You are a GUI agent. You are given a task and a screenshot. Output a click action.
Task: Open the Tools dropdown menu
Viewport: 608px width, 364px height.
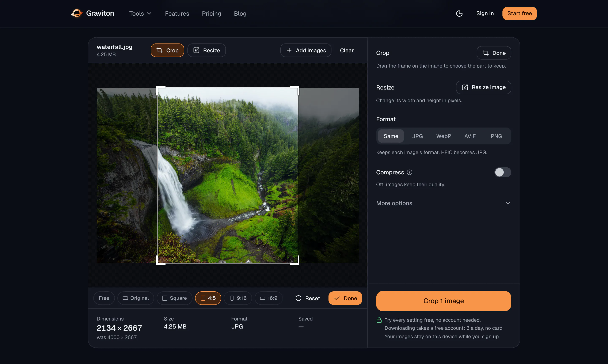[x=140, y=14]
